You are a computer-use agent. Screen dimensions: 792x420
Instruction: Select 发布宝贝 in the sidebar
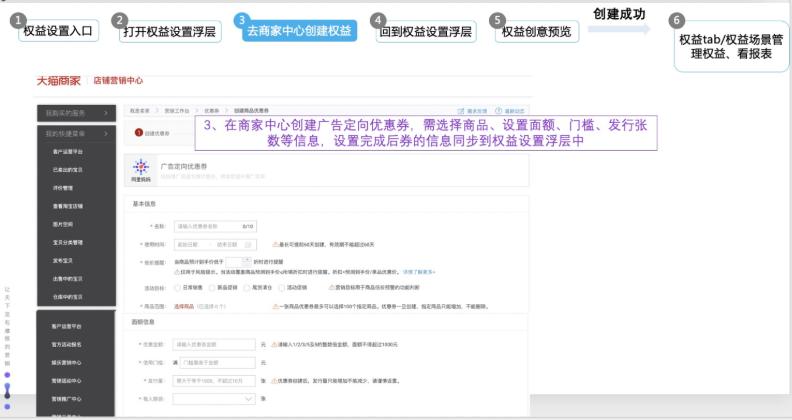[63, 260]
